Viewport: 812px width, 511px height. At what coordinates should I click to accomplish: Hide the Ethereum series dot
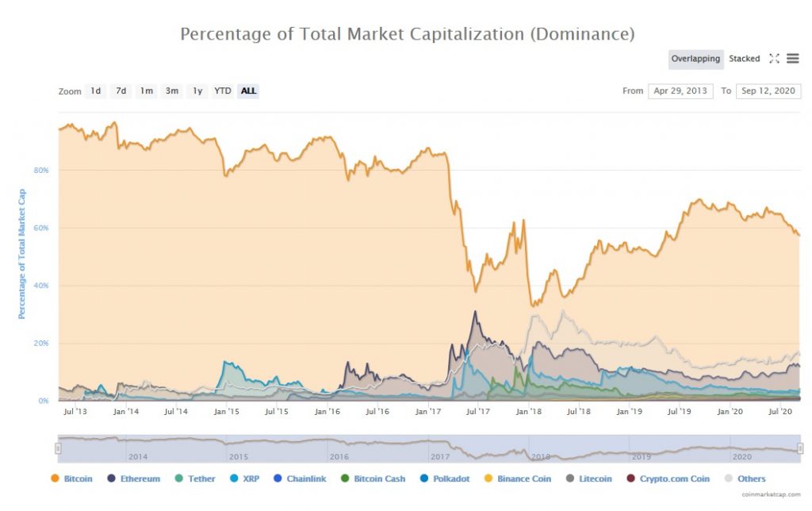[x=112, y=479]
